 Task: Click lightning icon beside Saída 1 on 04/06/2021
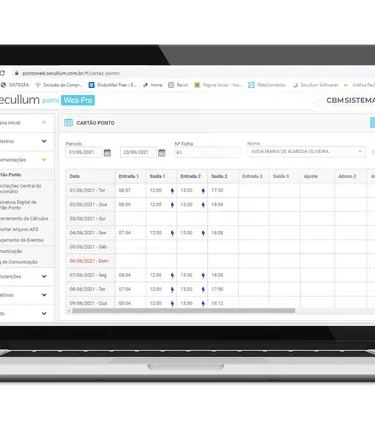[172, 233]
